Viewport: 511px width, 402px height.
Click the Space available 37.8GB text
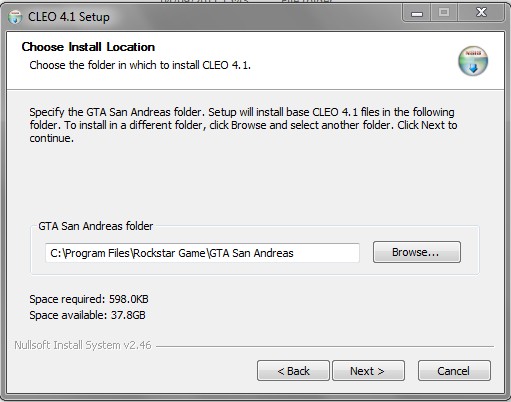click(87, 315)
